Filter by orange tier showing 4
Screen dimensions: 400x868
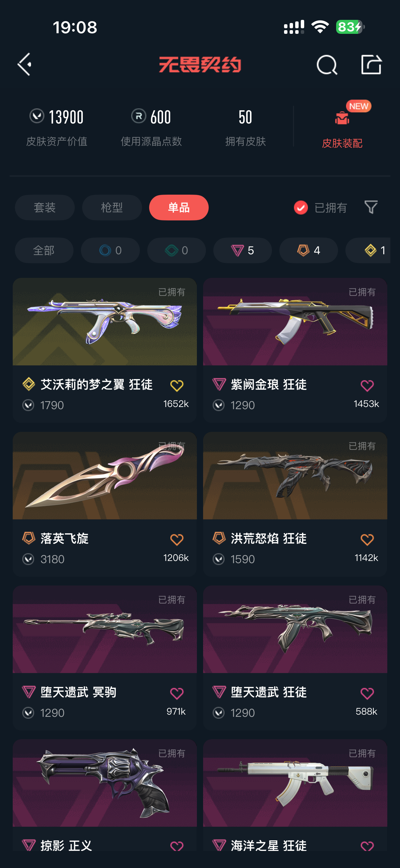(309, 250)
